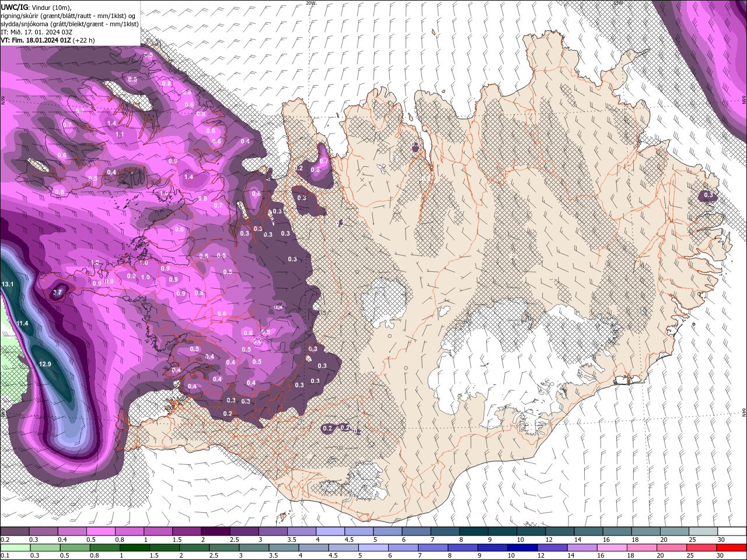The width and height of the screenshot is (747, 560).
Task: Click the 1.1 snowfall value in the Westfjords
Action: pos(120,134)
